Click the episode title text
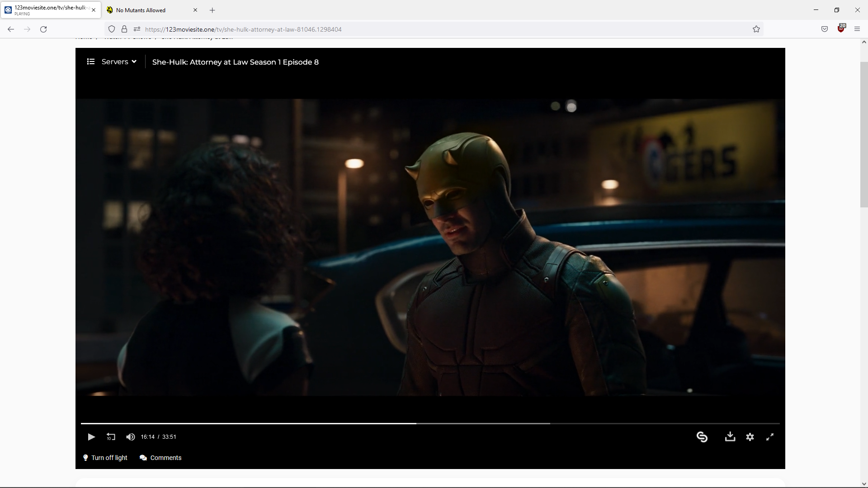This screenshot has width=868, height=488. [236, 62]
